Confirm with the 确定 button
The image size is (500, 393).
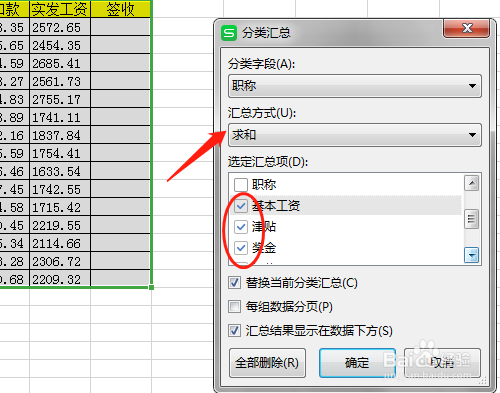click(x=357, y=363)
